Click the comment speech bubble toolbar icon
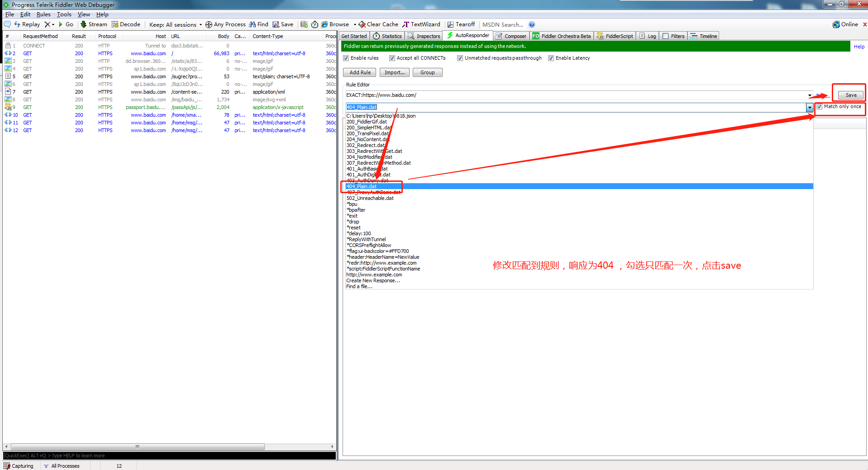 pos(7,24)
